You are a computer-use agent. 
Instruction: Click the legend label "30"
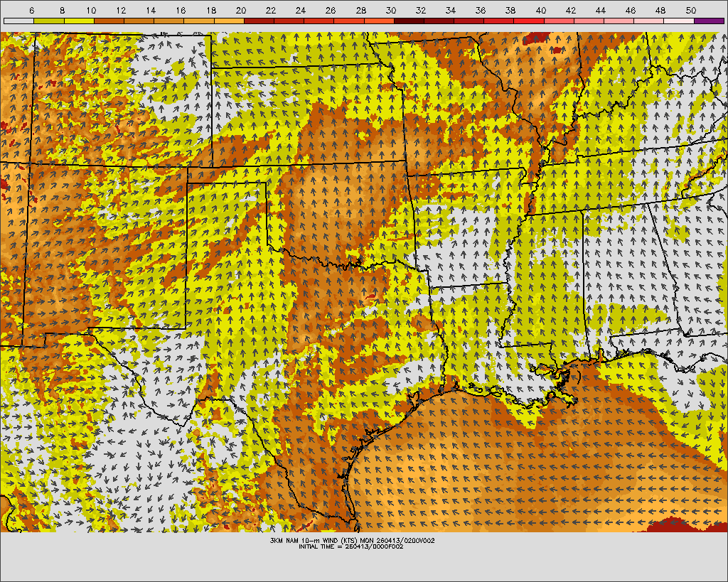391,11
